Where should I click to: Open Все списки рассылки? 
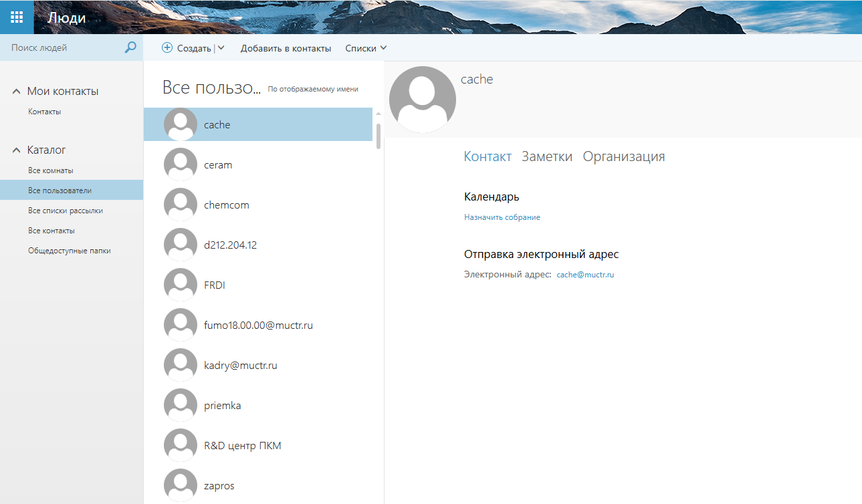(66, 211)
